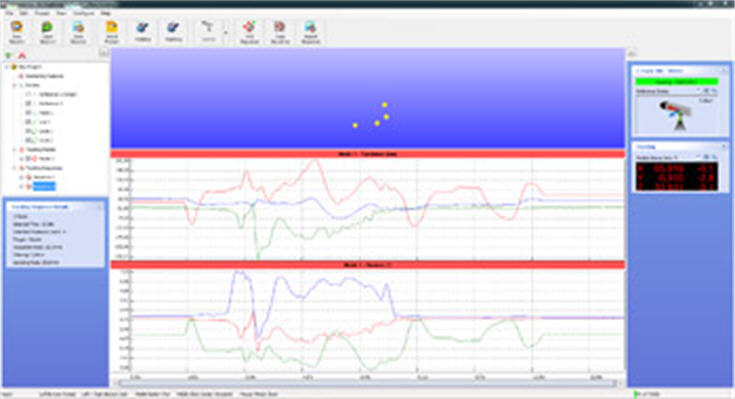Open the Configure menu
The height and width of the screenshot is (399, 735).
click(x=83, y=13)
